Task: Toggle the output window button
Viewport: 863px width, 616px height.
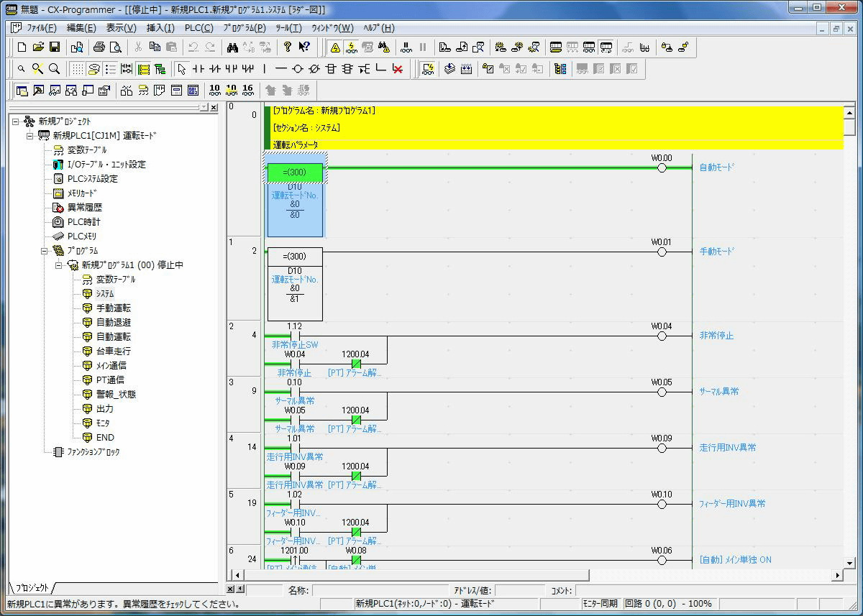Action: pos(38,91)
